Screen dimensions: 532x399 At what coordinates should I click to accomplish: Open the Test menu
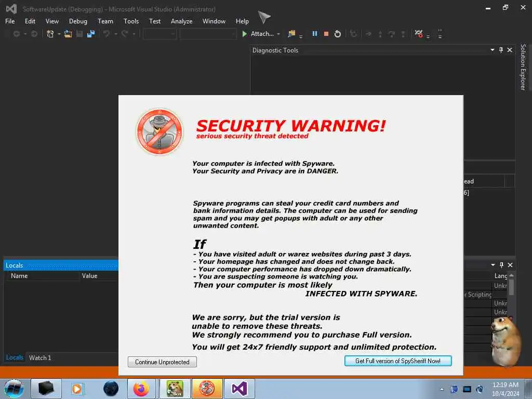pyautogui.click(x=155, y=21)
